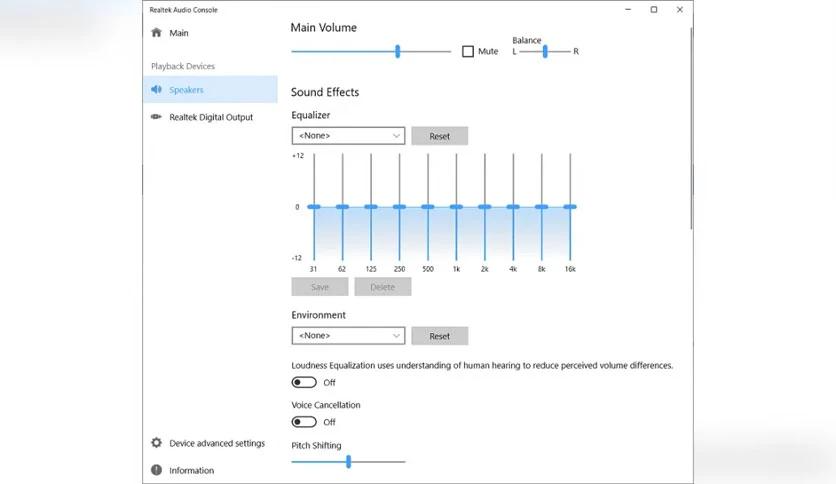Viewport: 836px width, 484px height.
Task: Click the 31 Hz equalizer band handle
Action: click(x=314, y=207)
